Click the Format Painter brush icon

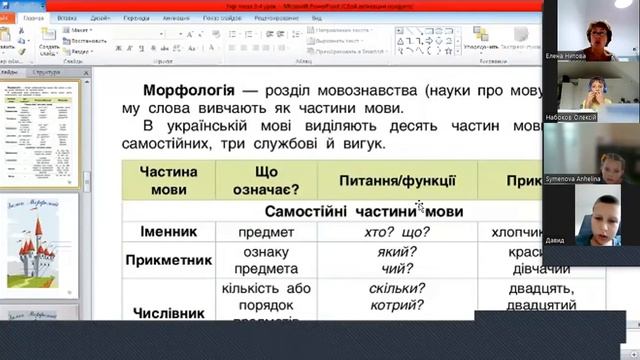point(21,51)
